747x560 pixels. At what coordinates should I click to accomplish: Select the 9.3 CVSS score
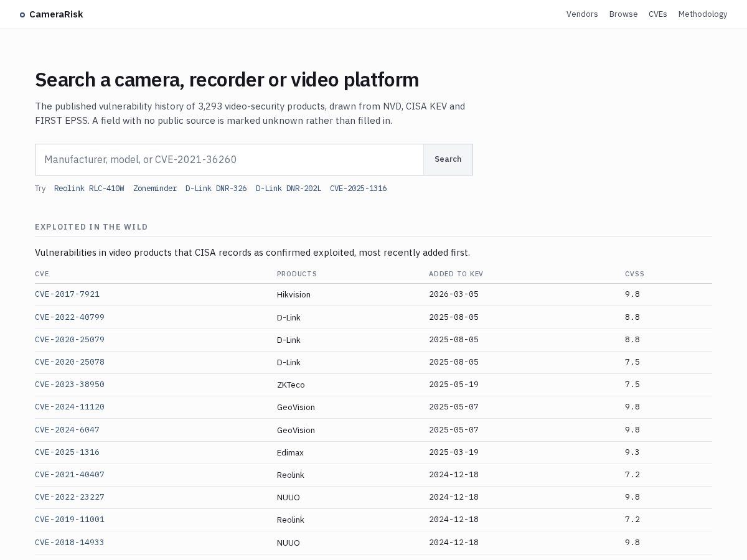[632, 452]
